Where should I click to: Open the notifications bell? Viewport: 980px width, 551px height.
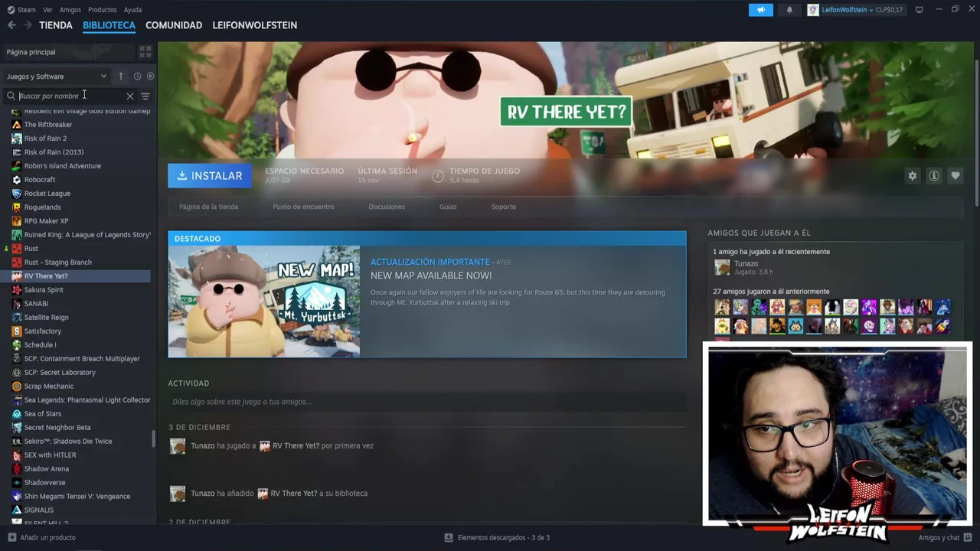(789, 10)
